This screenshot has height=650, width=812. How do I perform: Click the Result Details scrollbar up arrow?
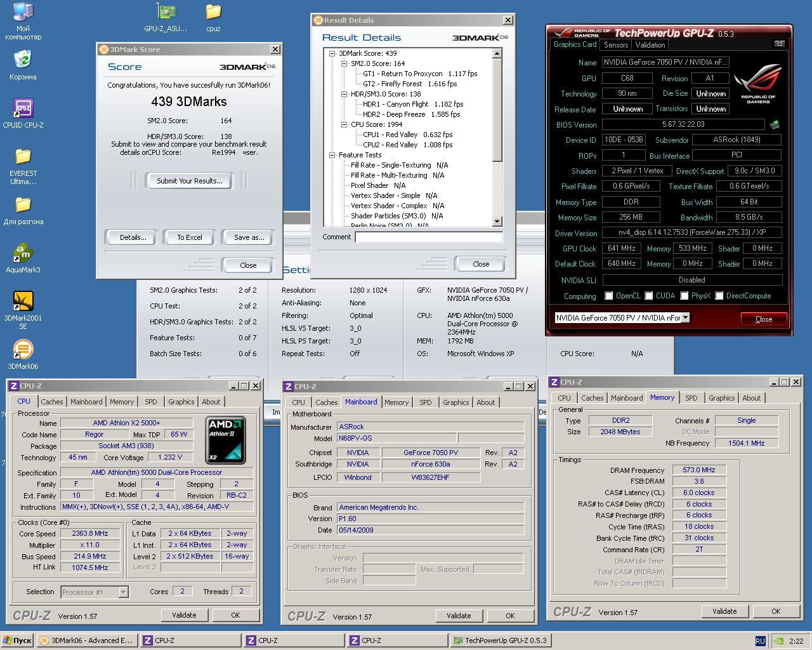tap(497, 53)
